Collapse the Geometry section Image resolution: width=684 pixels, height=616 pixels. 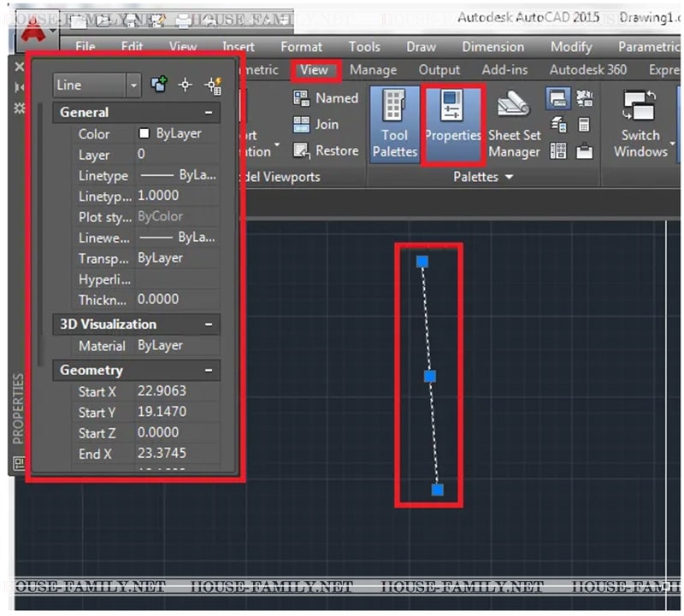pyautogui.click(x=209, y=371)
